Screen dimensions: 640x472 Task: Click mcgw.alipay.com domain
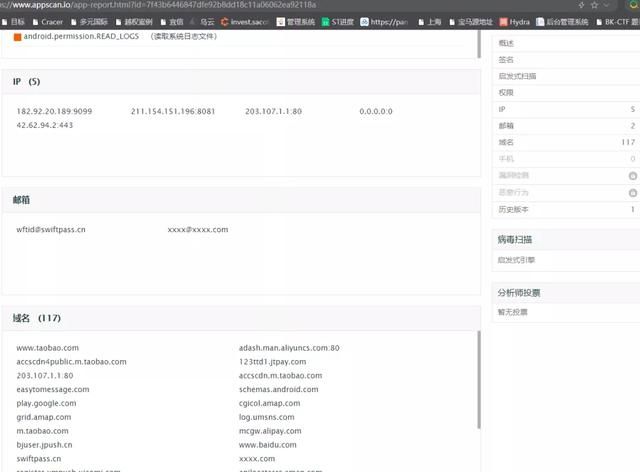point(270,431)
